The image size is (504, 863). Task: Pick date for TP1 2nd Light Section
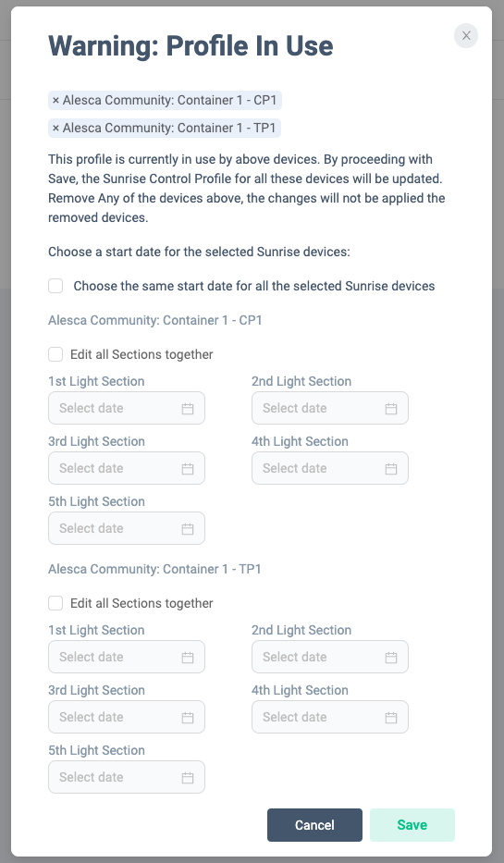330,657
